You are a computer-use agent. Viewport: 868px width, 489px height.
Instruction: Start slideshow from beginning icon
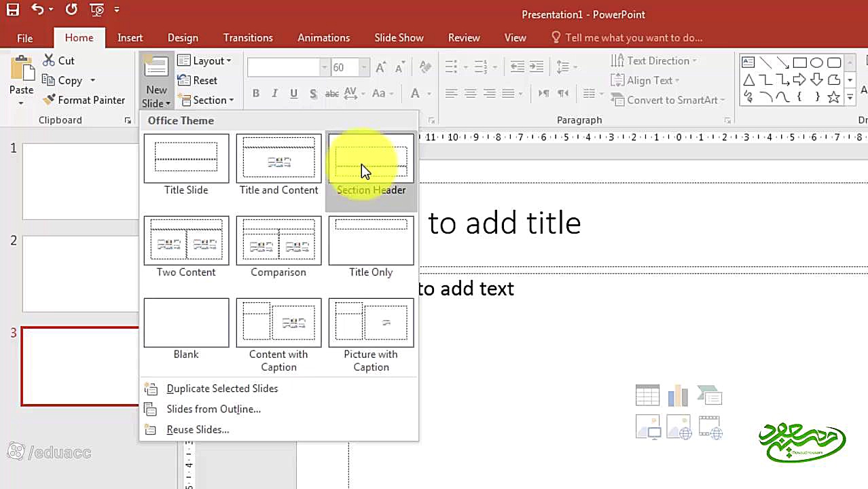(x=97, y=10)
